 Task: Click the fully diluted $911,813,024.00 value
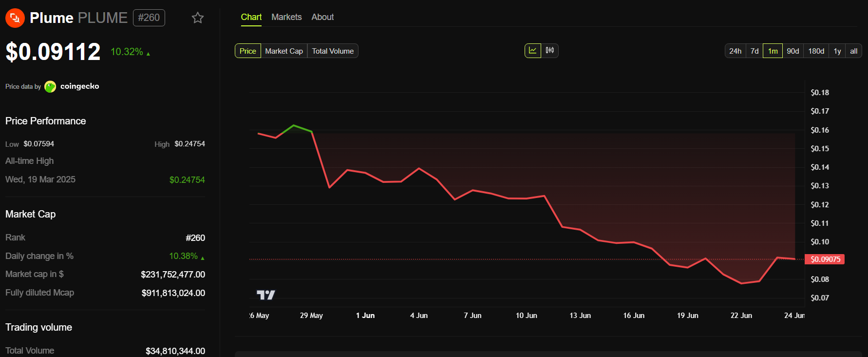(173, 293)
